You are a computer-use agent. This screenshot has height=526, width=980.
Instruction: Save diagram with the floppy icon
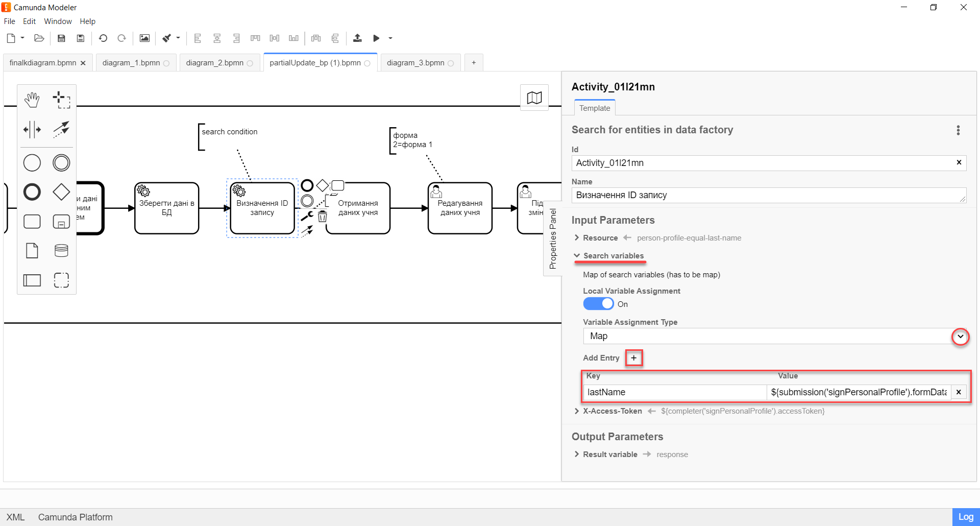point(61,38)
